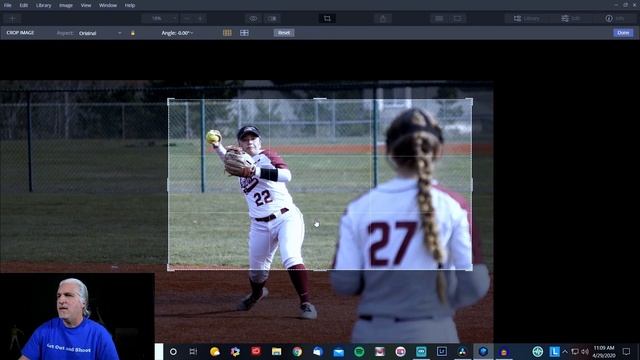Image resolution: width=640 pixels, height=360 pixels.
Task: Open the Edit menu
Action: pyautogui.click(x=24, y=5)
